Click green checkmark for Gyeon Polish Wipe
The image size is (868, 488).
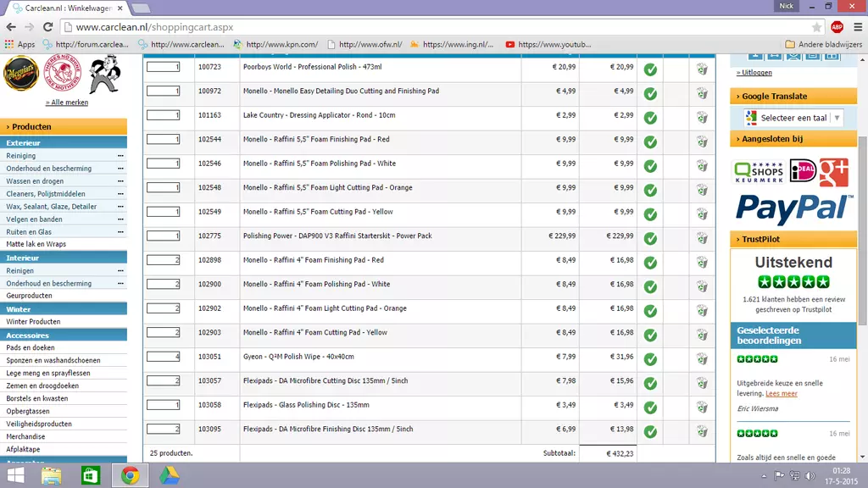[650, 359]
